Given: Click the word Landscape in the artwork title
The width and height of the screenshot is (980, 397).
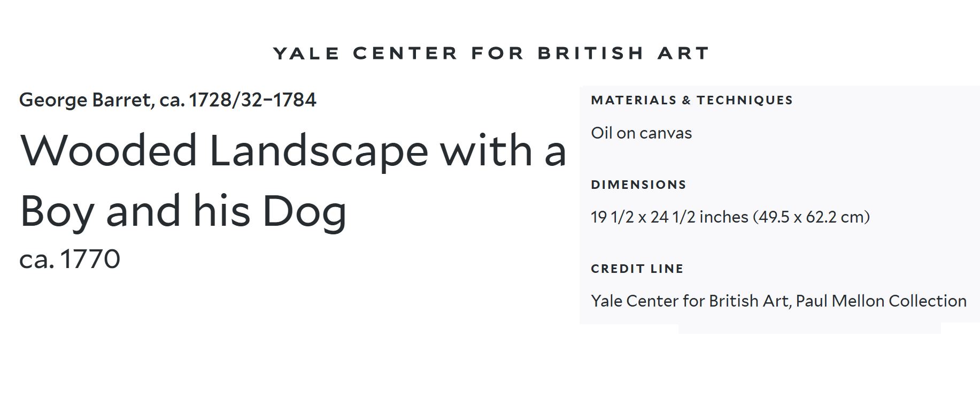Looking at the screenshot, I should pos(319,151).
